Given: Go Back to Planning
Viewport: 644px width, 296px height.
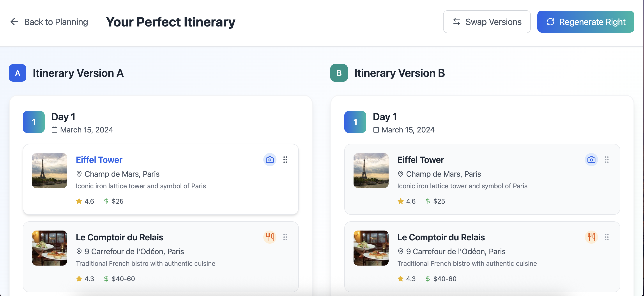Looking at the screenshot, I should point(56,22).
